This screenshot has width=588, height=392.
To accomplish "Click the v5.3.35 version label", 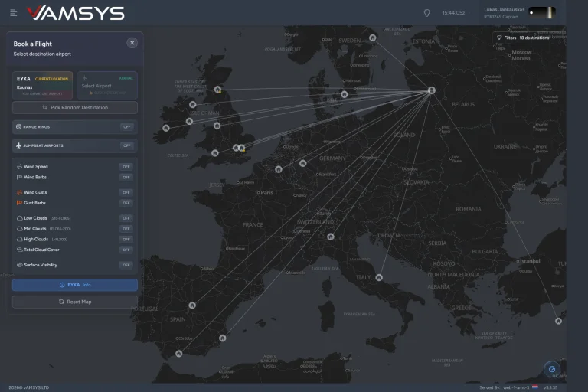I will pyautogui.click(x=550, y=387).
